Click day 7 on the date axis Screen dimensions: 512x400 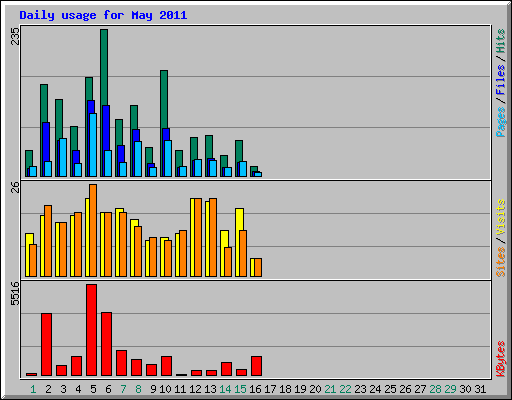[x=123, y=389]
